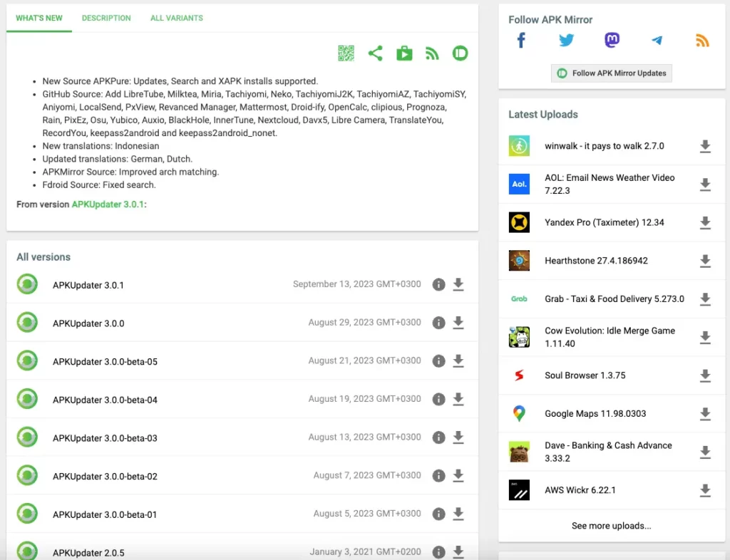Download Soul Browser 1.3.75
This screenshot has height=560, width=730.
705,375
